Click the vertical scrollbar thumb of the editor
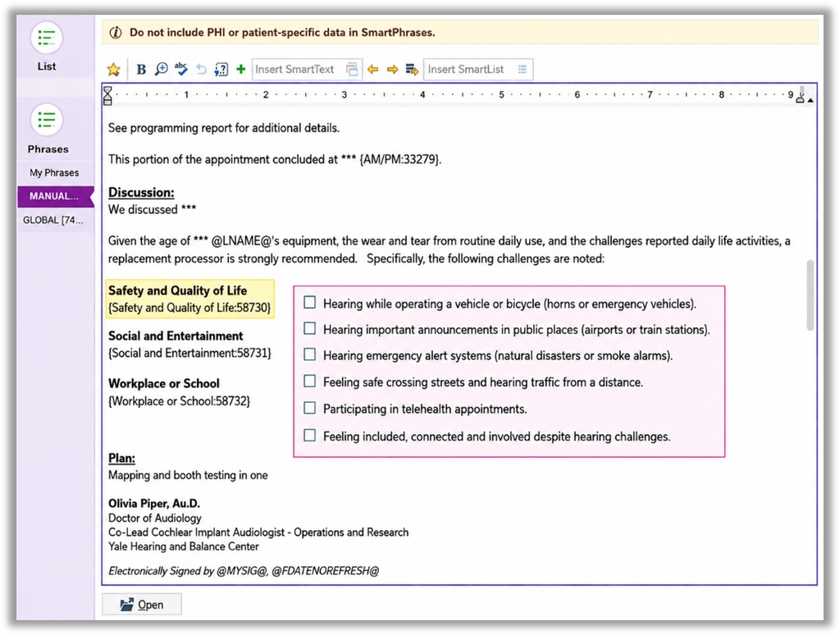The image size is (840, 635). (810, 295)
